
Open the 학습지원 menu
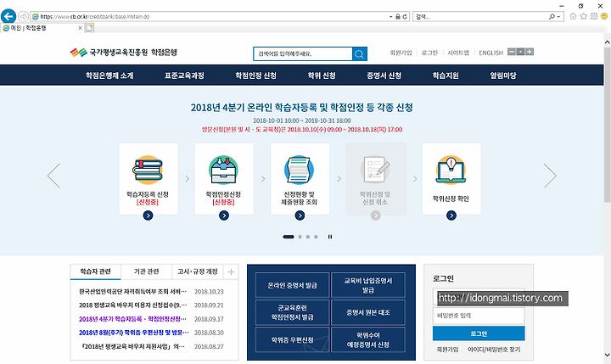(446, 76)
